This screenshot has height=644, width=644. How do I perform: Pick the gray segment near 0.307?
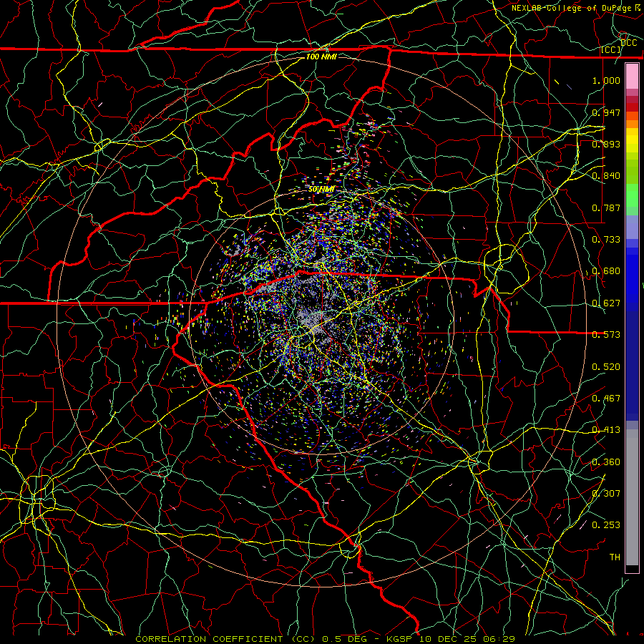(632, 497)
